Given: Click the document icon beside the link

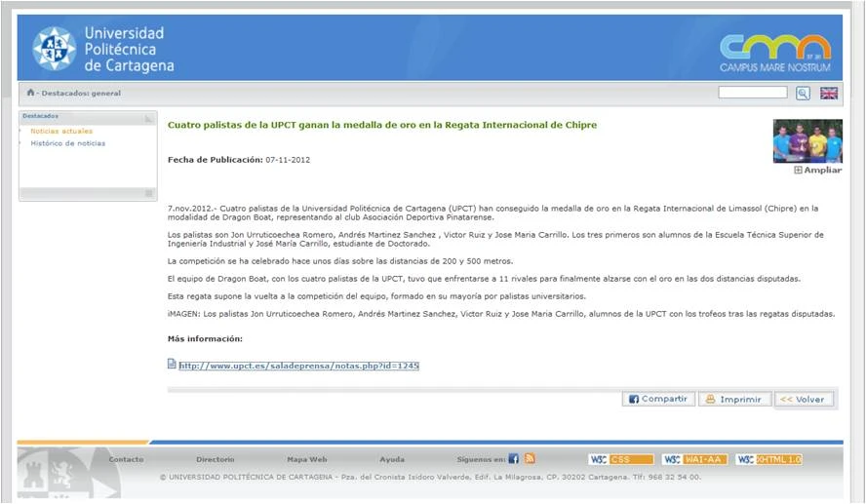Looking at the screenshot, I should [172, 364].
